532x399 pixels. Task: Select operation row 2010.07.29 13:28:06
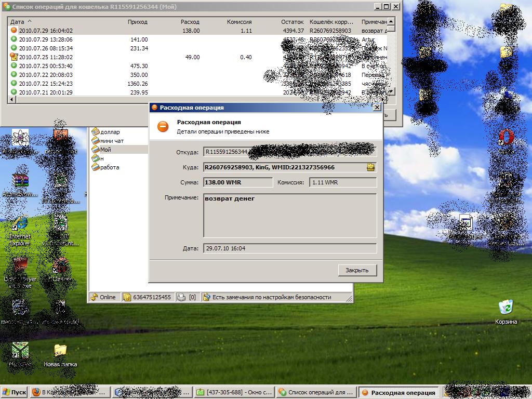point(197,39)
